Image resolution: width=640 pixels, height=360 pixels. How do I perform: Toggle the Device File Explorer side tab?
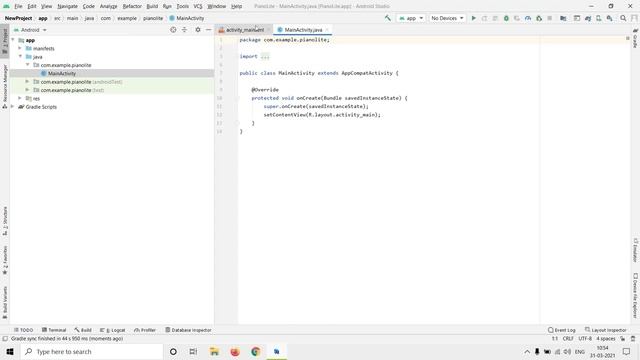point(636,296)
